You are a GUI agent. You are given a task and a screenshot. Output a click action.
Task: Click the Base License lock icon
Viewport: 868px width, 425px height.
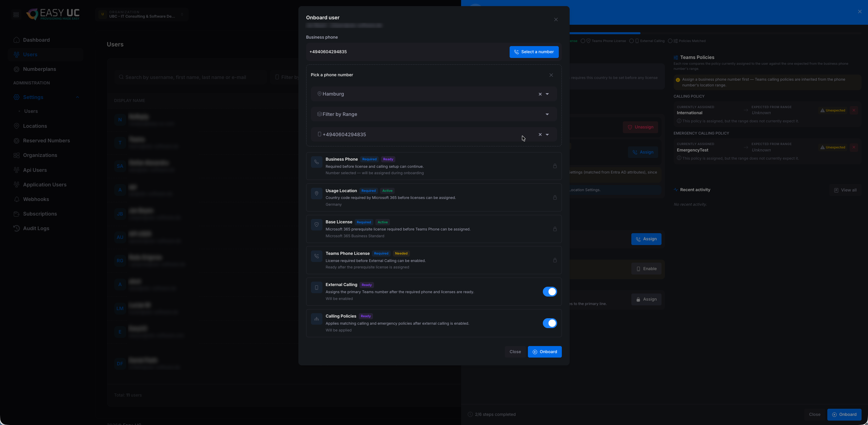tap(555, 229)
